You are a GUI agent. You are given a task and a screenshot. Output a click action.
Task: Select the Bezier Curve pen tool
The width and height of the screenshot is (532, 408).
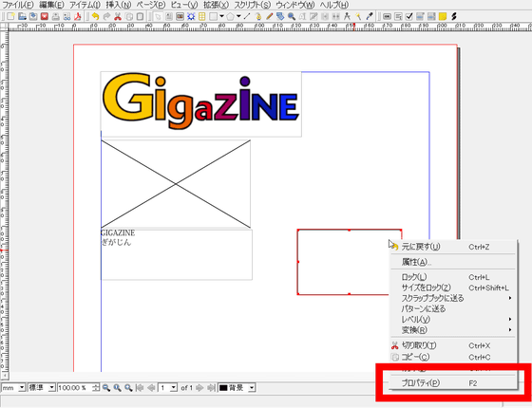click(x=258, y=16)
